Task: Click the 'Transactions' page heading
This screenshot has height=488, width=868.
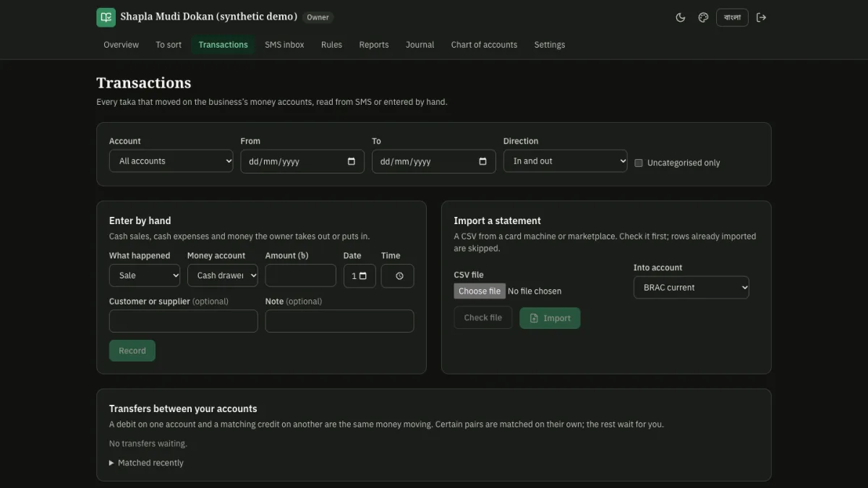Action: 144,82
